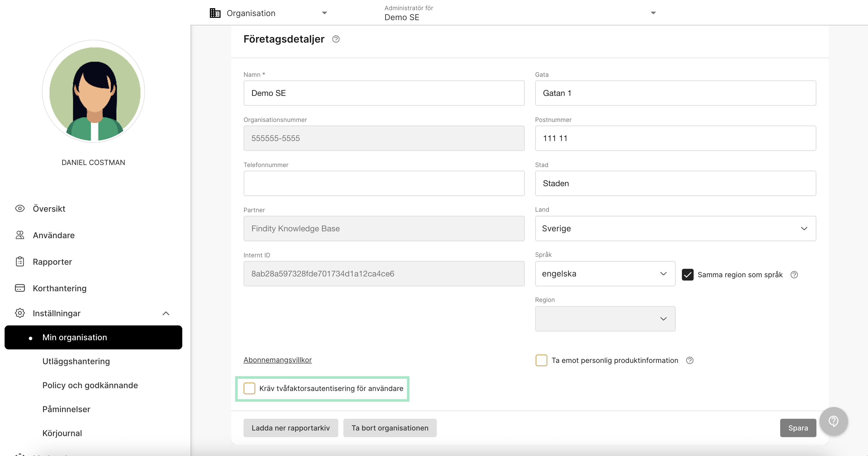The image size is (868, 456).
Task: Uncheck Samma region som språk
Action: click(x=688, y=275)
